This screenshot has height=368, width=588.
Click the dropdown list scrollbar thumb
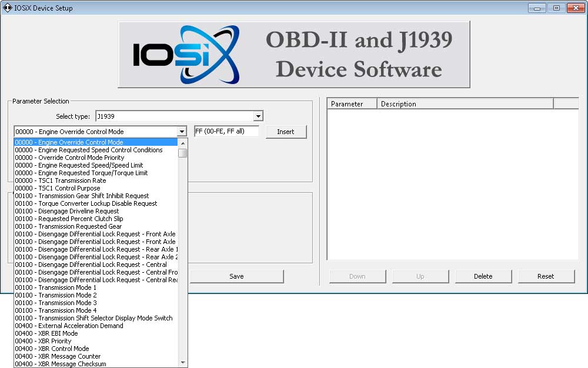pyautogui.click(x=183, y=153)
